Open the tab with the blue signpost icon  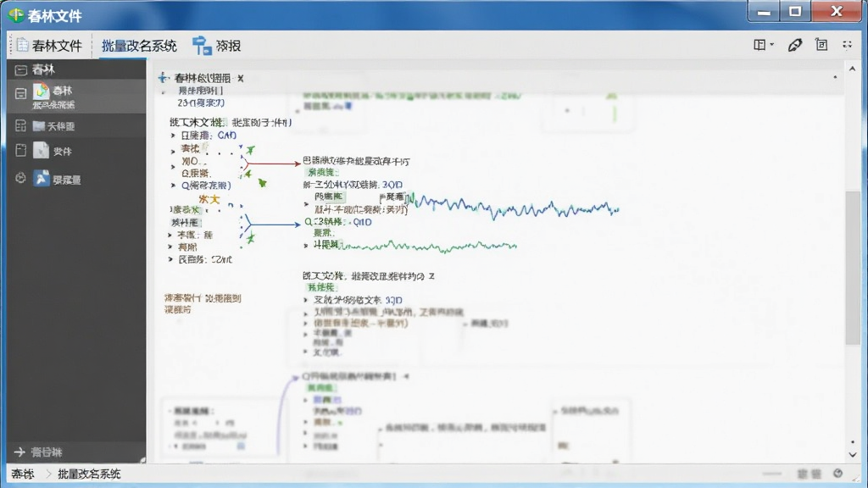216,46
